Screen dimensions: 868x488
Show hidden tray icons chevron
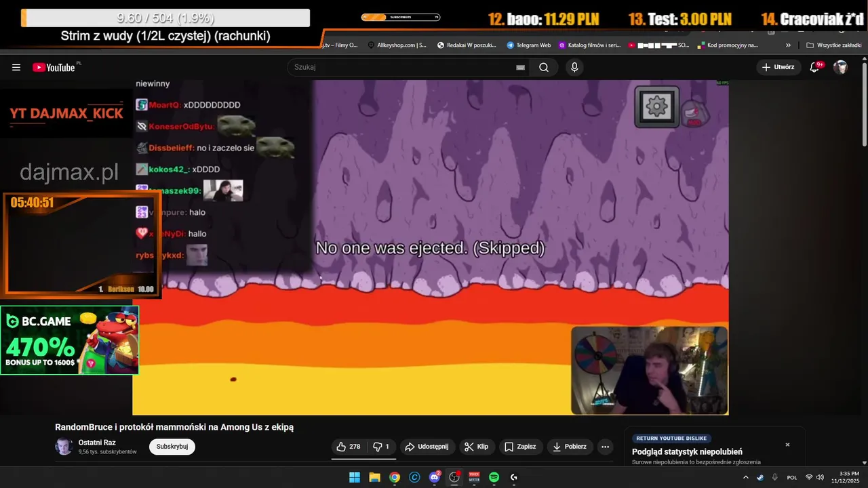[746, 477]
